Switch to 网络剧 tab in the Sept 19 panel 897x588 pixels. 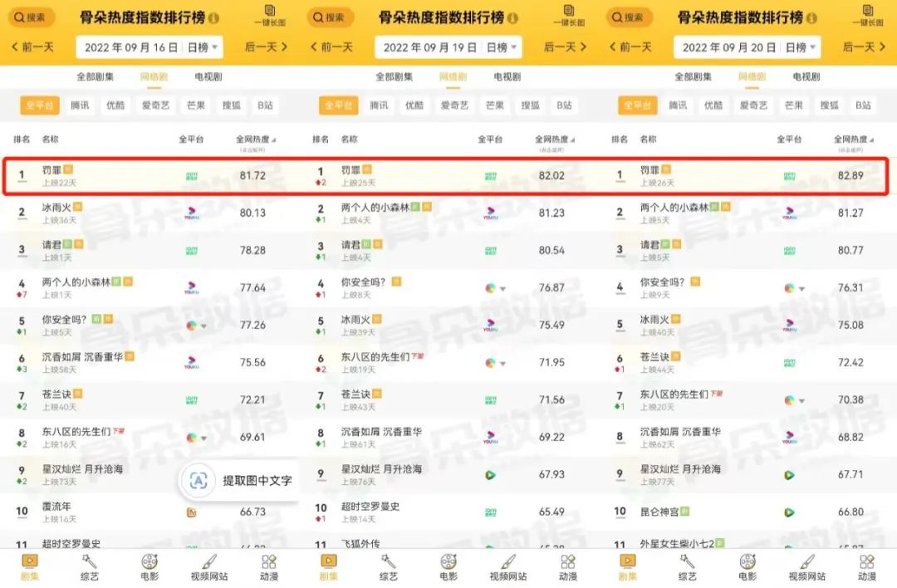[453, 76]
